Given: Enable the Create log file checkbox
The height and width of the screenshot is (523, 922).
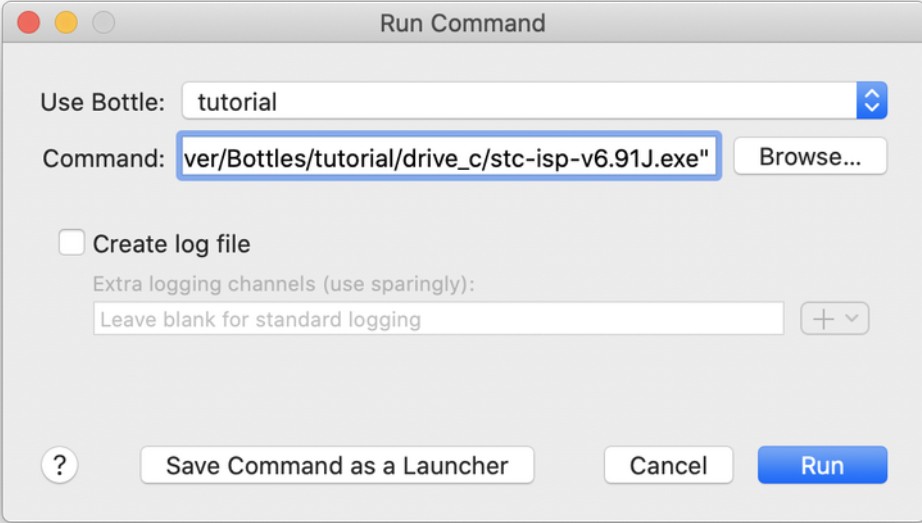Looking at the screenshot, I should click(x=72, y=243).
